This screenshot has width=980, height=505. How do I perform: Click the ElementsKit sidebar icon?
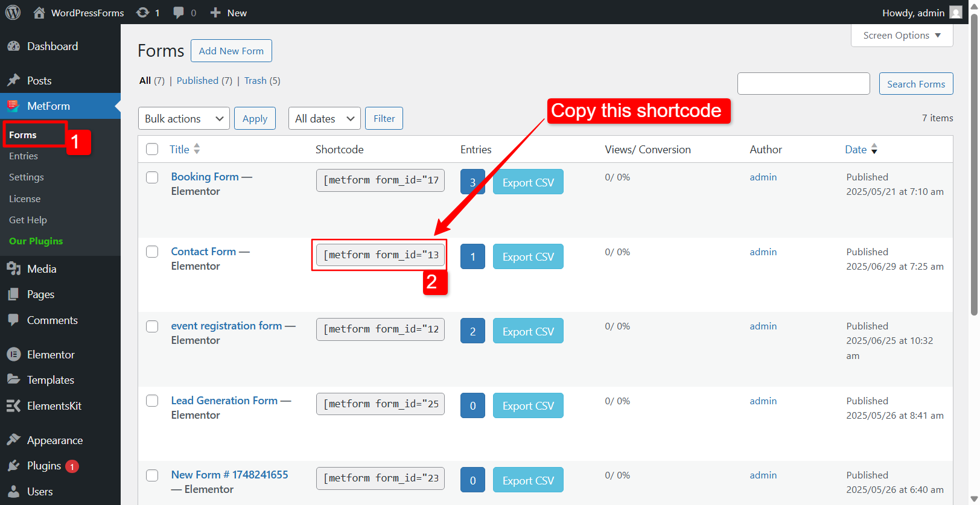(x=13, y=406)
